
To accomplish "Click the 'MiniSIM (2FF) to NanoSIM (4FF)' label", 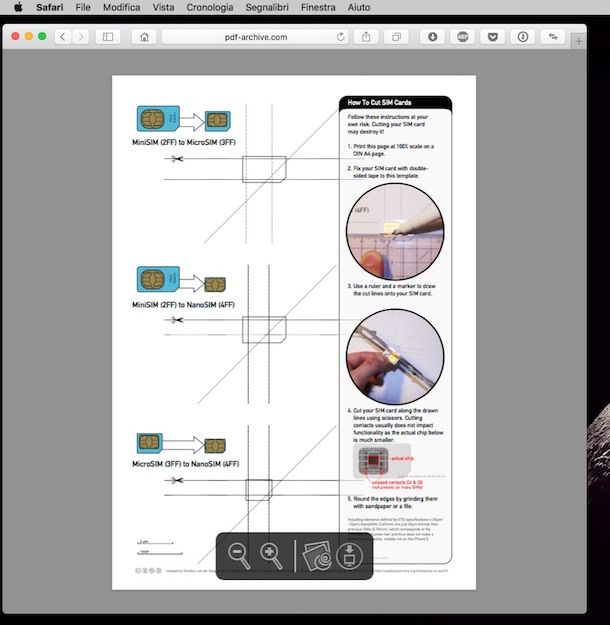I will (183, 305).
